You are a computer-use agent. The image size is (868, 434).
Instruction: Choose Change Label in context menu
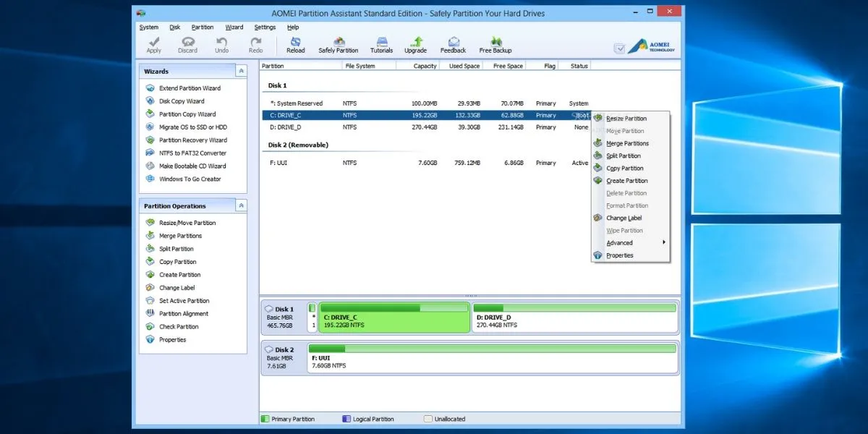point(631,218)
